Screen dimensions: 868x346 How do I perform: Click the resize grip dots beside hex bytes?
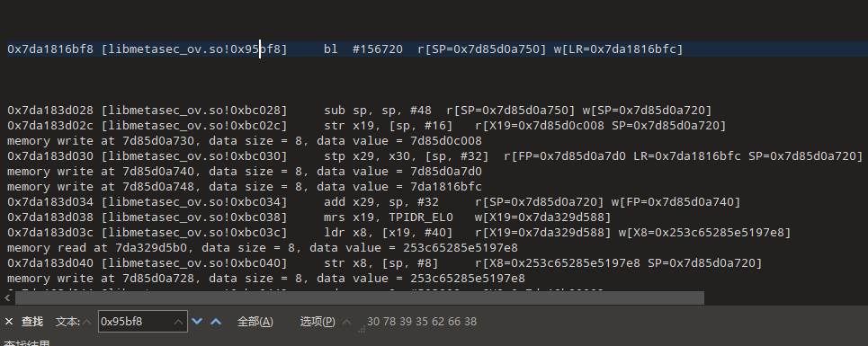(362, 330)
